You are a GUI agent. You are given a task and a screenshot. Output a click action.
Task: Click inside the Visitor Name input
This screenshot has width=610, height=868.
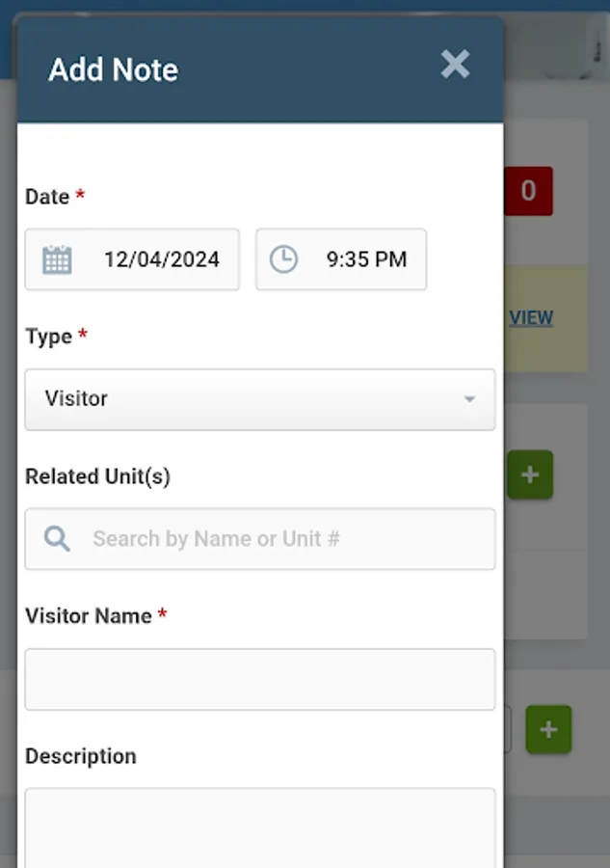(x=260, y=679)
